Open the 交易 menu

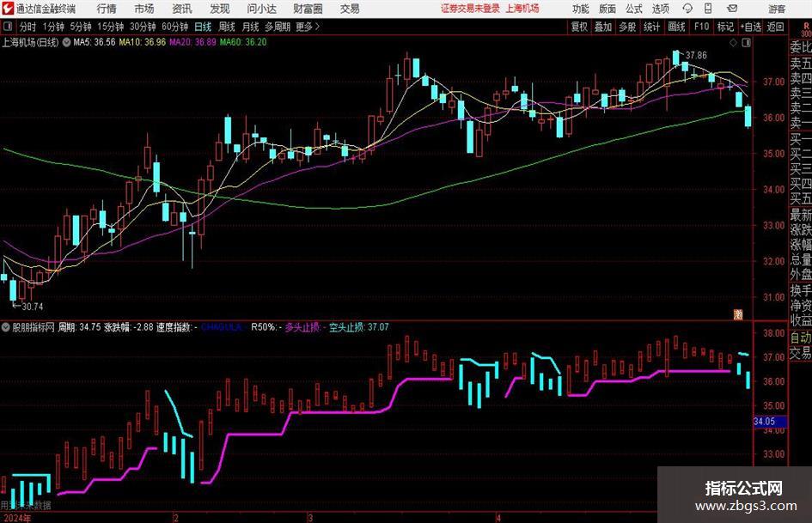350,9
